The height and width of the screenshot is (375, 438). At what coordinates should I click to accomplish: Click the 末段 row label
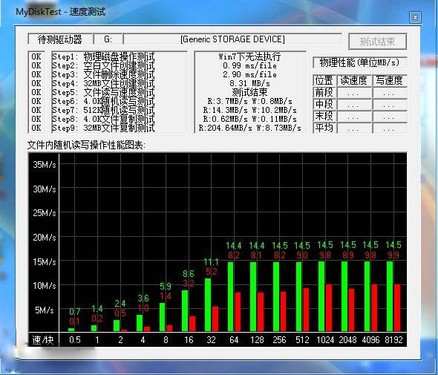coord(324,116)
